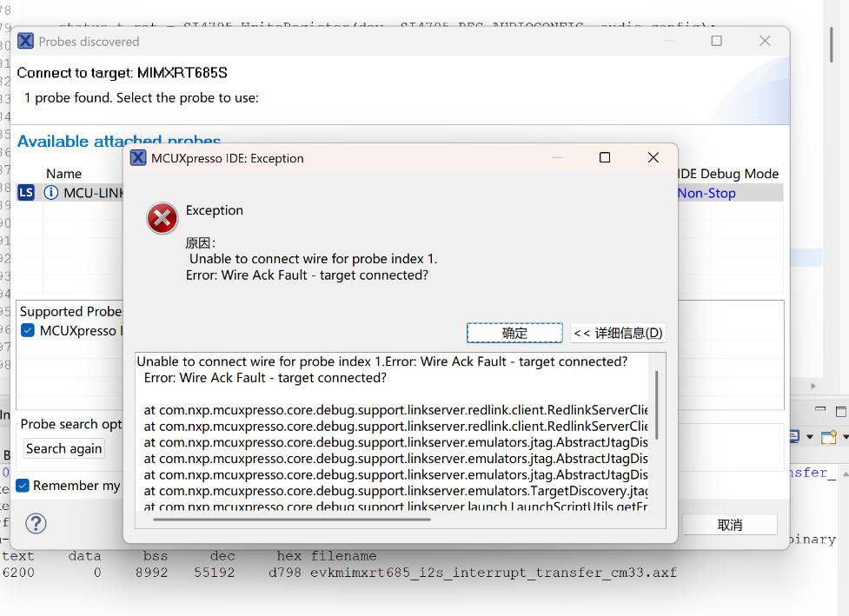Click the 取消 button in Probes discovered
This screenshot has width=849, height=616.
(x=729, y=525)
